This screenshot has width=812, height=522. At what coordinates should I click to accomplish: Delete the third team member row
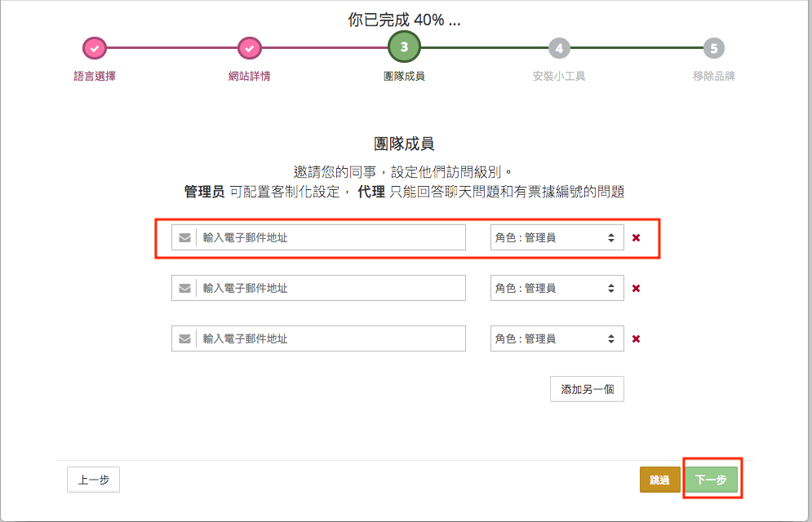pos(637,339)
